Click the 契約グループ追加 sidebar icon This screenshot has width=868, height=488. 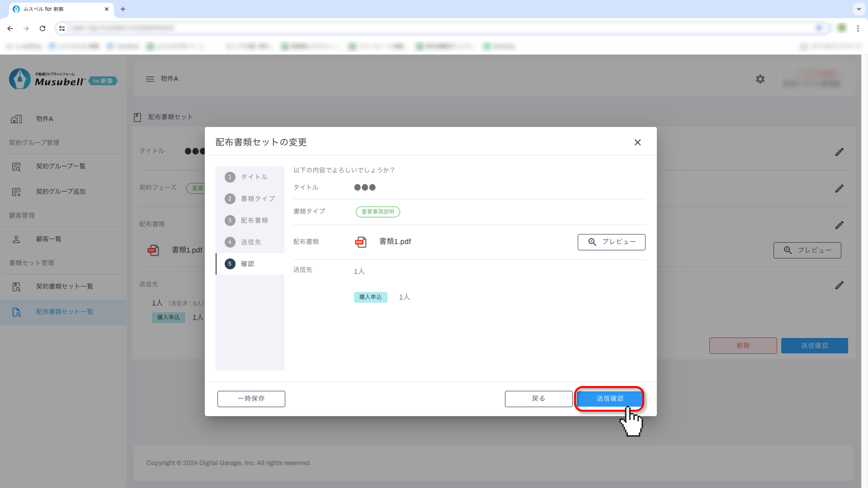[16, 192]
